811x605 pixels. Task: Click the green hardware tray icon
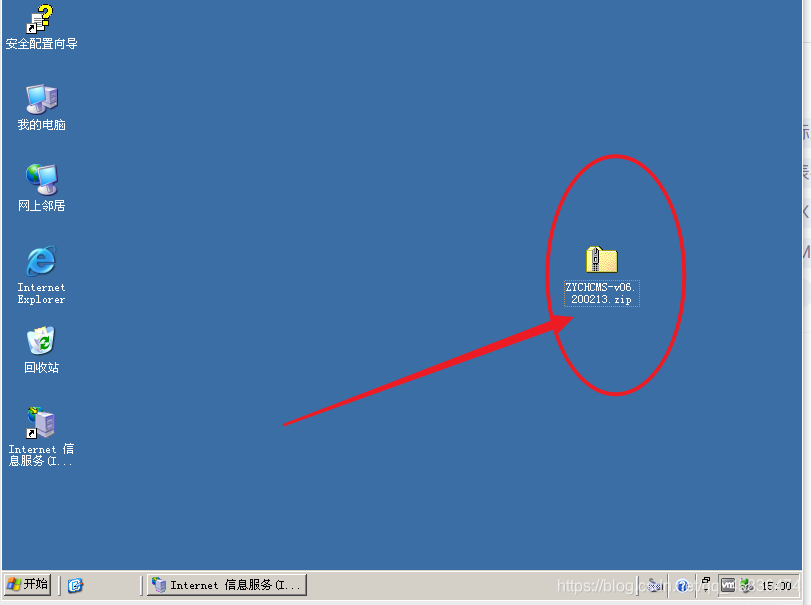pyautogui.click(x=746, y=585)
